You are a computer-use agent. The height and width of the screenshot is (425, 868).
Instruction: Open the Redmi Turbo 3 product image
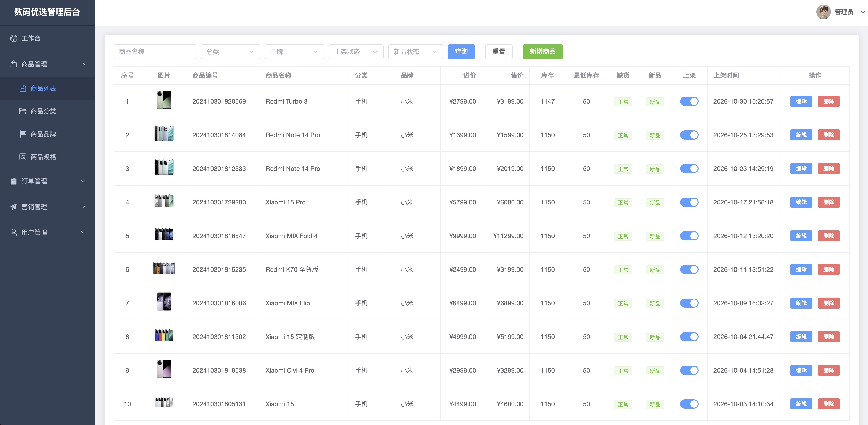tap(164, 100)
